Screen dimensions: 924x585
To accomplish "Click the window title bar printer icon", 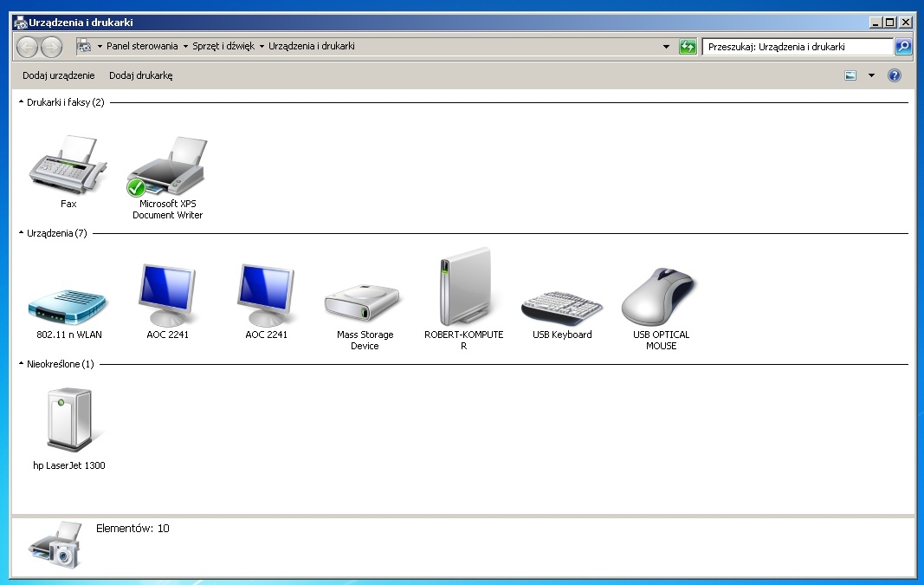I will [x=21, y=23].
